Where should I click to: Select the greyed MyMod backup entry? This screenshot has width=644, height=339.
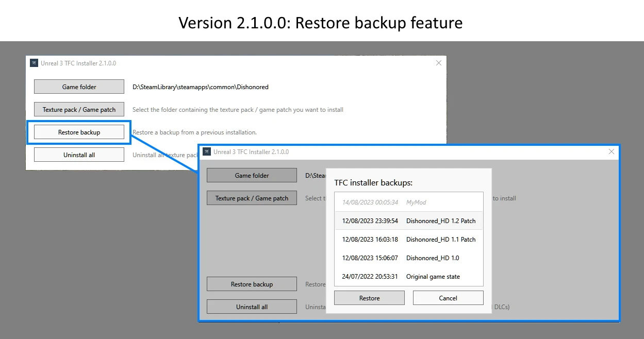click(408, 202)
